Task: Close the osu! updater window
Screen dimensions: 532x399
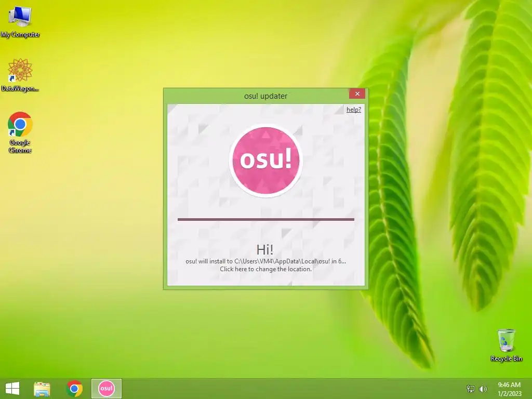Action: pyautogui.click(x=357, y=94)
